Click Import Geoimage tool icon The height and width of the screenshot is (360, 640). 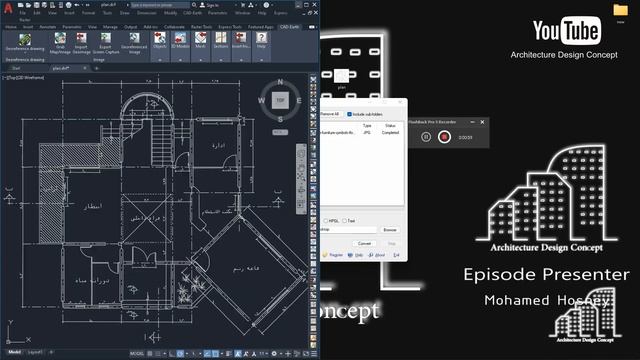coord(81,38)
